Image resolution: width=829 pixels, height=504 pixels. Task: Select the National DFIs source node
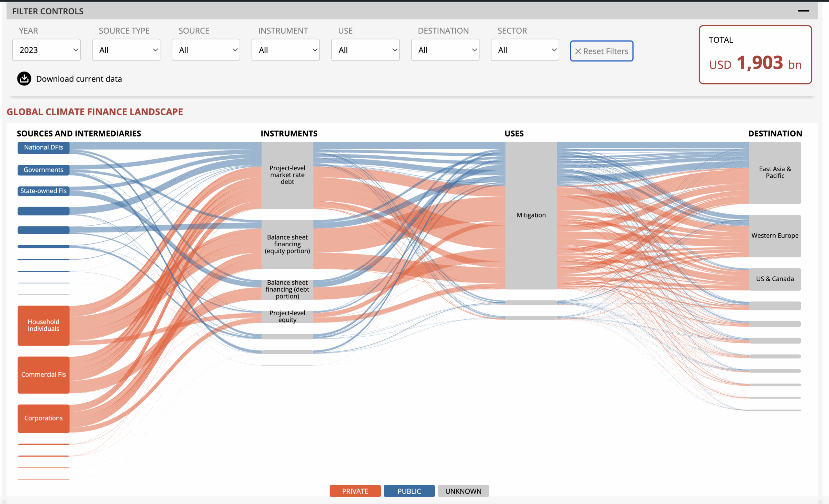click(x=43, y=148)
